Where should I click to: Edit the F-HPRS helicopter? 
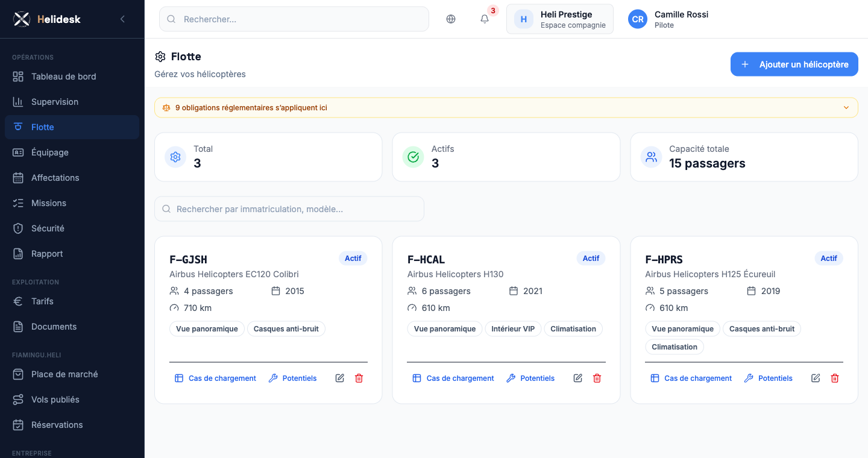816,378
